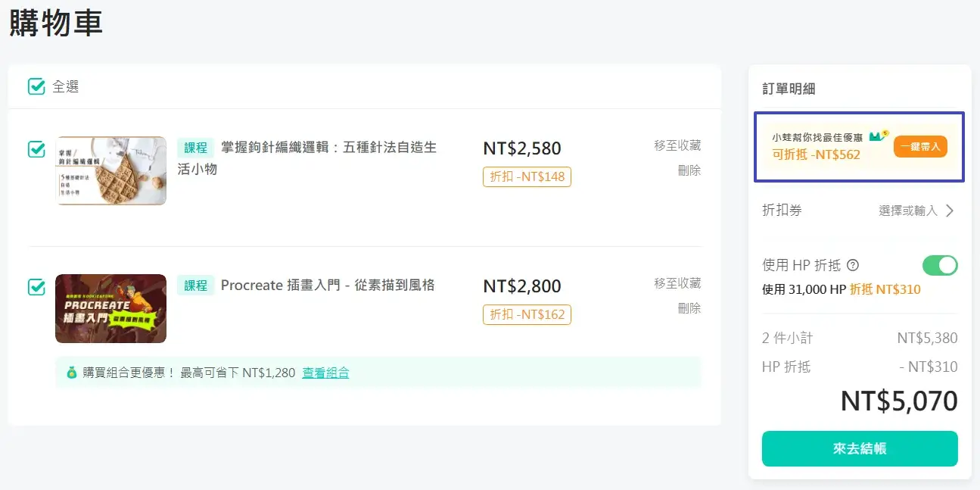This screenshot has height=490, width=980.
Task: Open 選擇或輸入 coupon selector
Action: tap(908, 211)
